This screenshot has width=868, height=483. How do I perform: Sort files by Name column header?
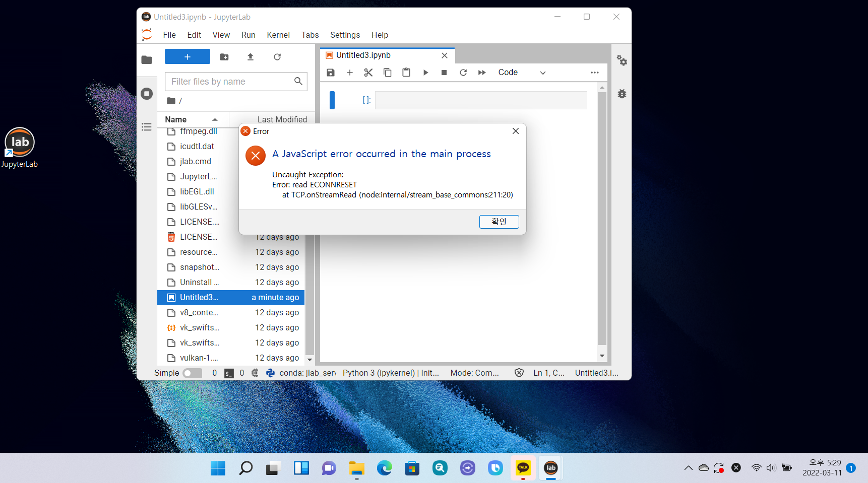(176, 119)
